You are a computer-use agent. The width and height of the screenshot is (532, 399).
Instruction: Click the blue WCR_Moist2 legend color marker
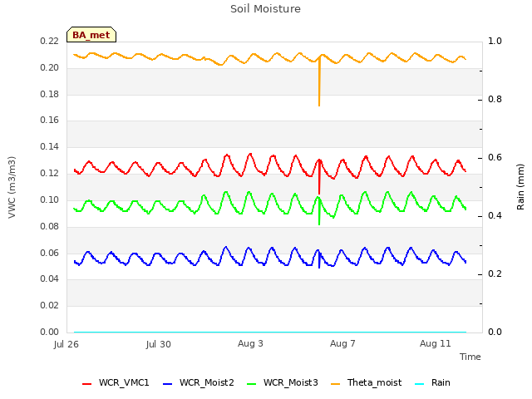(168, 384)
